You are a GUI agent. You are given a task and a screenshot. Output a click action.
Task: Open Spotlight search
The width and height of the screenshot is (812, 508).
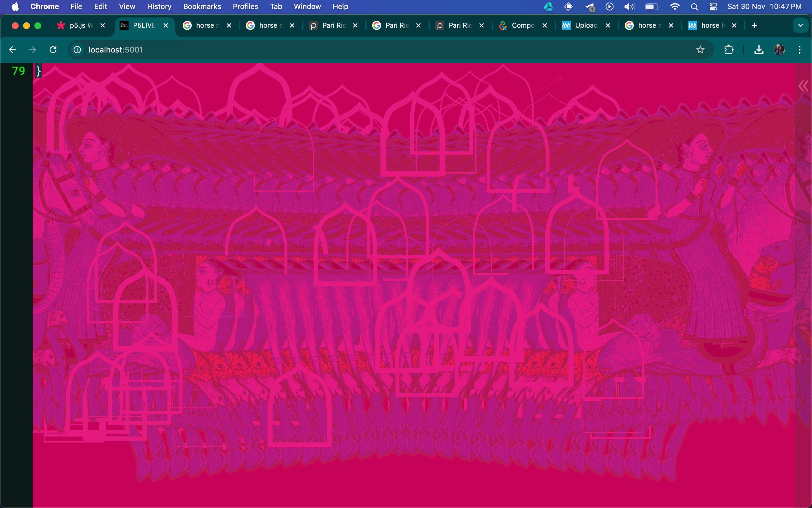[694, 6]
